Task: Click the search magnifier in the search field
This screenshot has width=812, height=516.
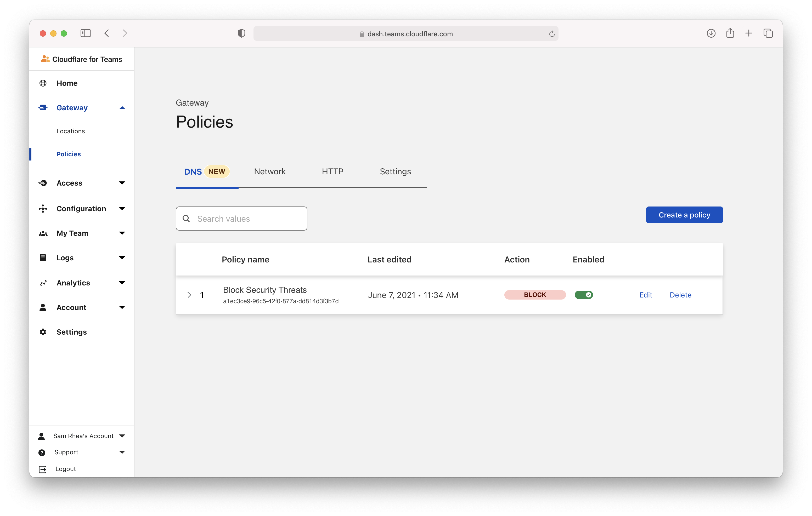Action: (x=186, y=219)
